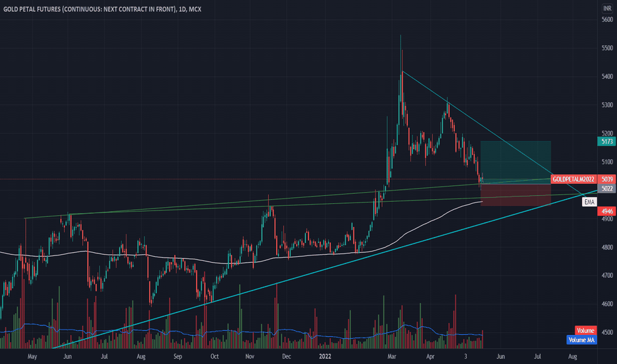Click the 4600 price axis value
The height and width of the screenshot is (364, 617).
click(x=607, y=304)
